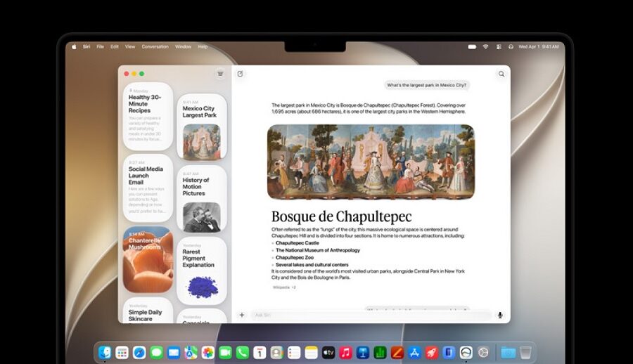Click the Siri icon in menu bar
Image resolution: width=633 pixels, height=364 pixels.
(511, 47)
